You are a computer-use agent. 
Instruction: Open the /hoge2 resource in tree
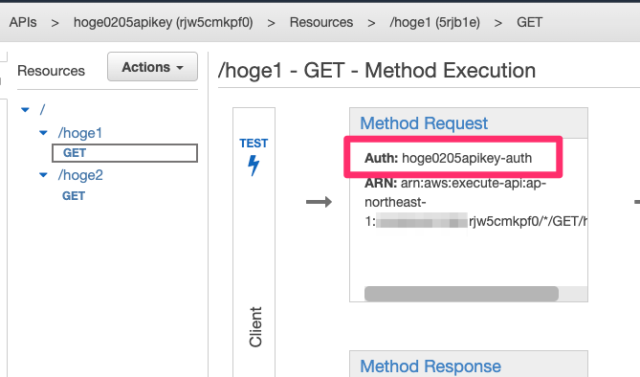tap(80, 175)
